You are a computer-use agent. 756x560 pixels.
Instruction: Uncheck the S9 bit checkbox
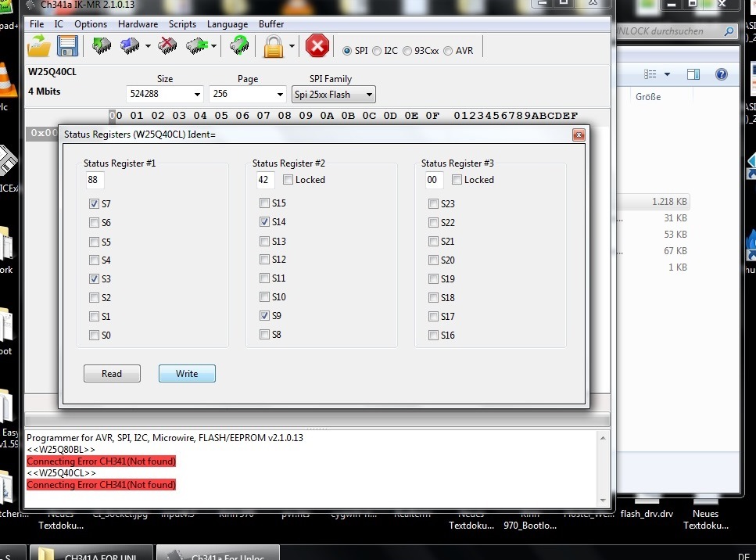264,315
